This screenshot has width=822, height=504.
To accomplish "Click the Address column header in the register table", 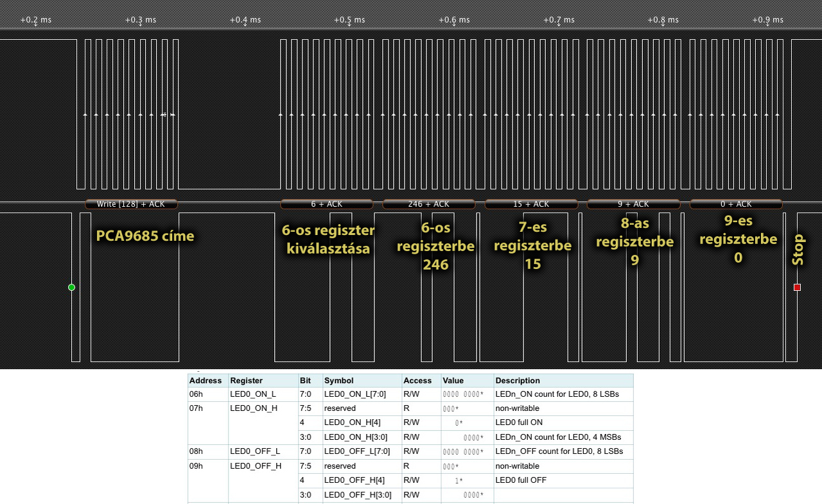I will click(x=208, y=381).
